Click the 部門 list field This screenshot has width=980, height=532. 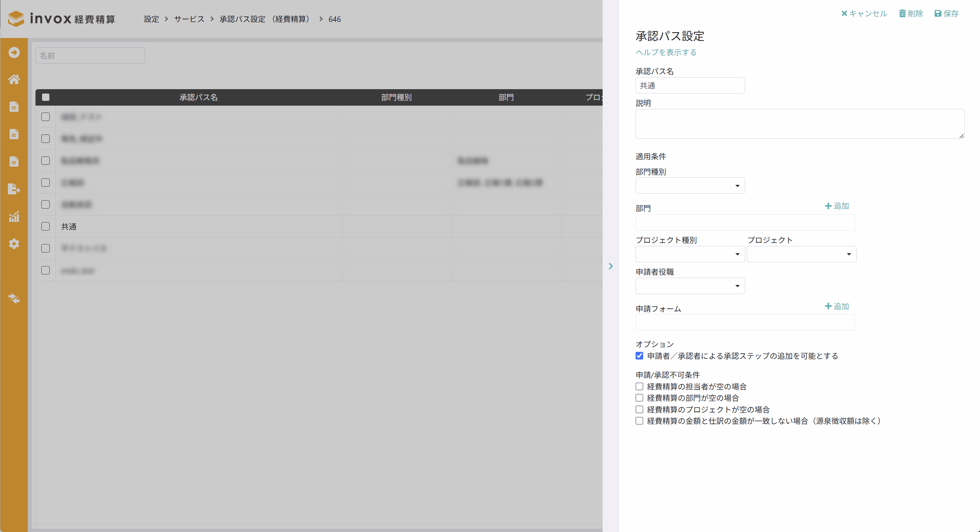[745, 223]
